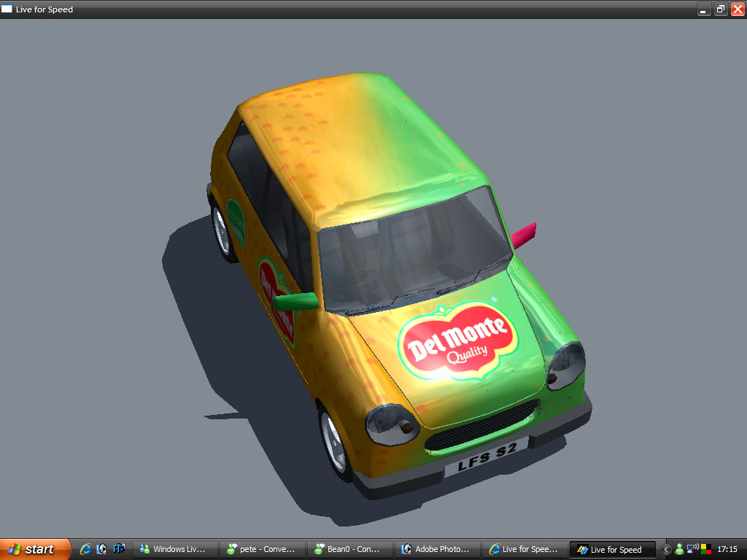Viewport: 747px width, 560px height.
Task: Click the colored security tray icon
Action: click(706, 550)
